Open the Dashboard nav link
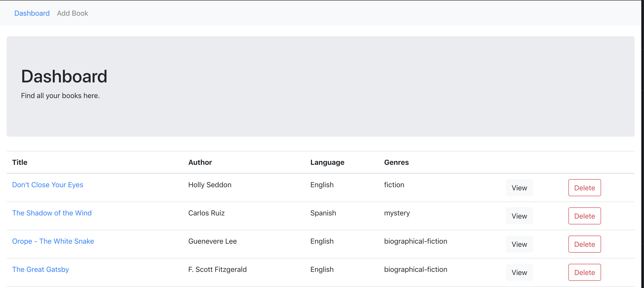This screenshot has width=644, height=288. pos(32,13)
